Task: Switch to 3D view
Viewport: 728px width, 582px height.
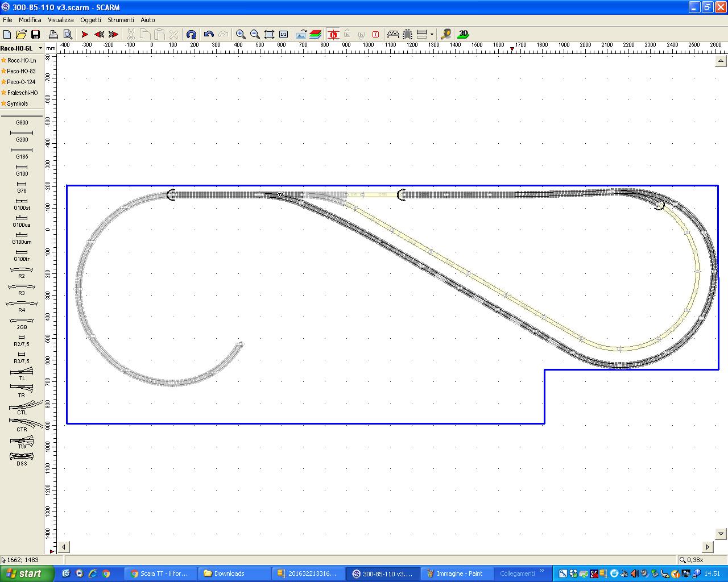Action: click(x=464, y=34)
